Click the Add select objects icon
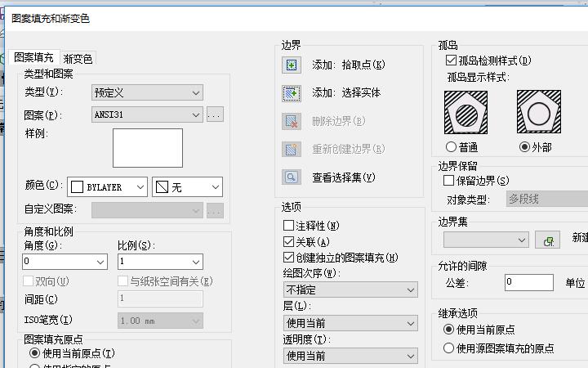 [292, 93]
